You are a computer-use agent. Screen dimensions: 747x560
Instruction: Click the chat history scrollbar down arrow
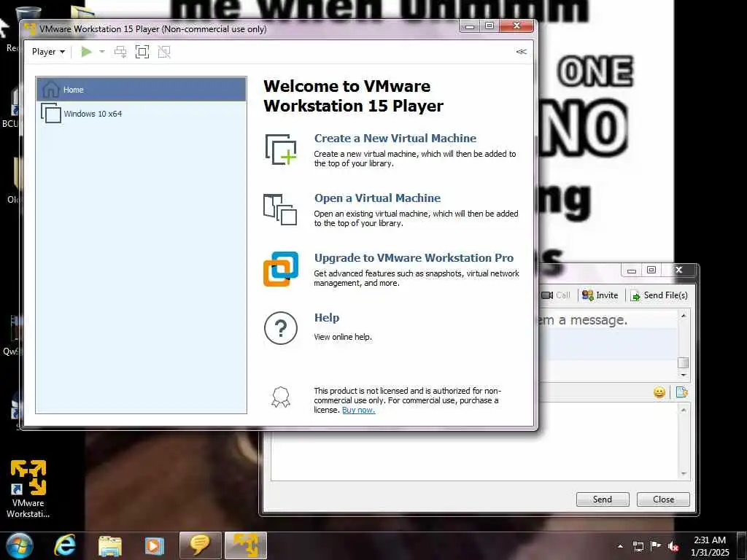(x=684, y=376)
